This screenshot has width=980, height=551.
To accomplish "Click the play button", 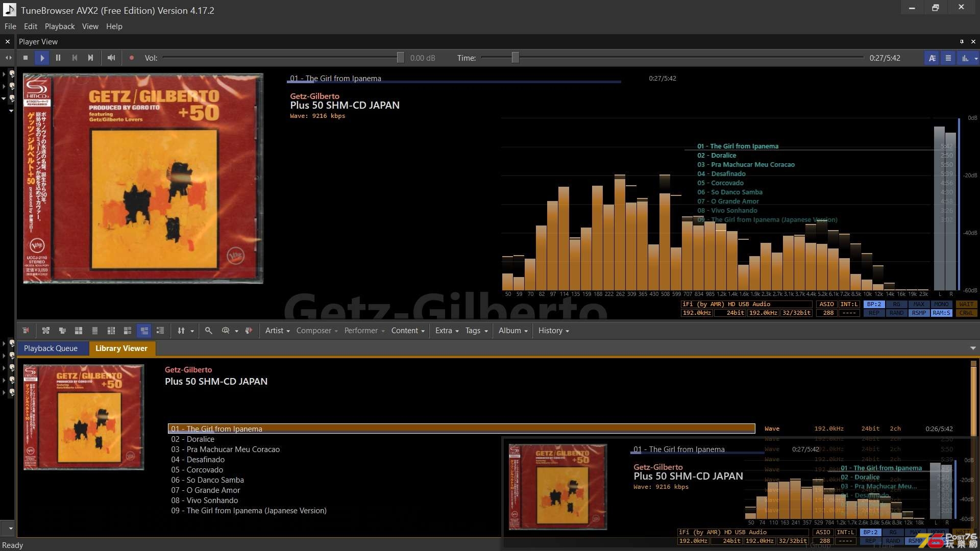I will (x=42, y=58).
